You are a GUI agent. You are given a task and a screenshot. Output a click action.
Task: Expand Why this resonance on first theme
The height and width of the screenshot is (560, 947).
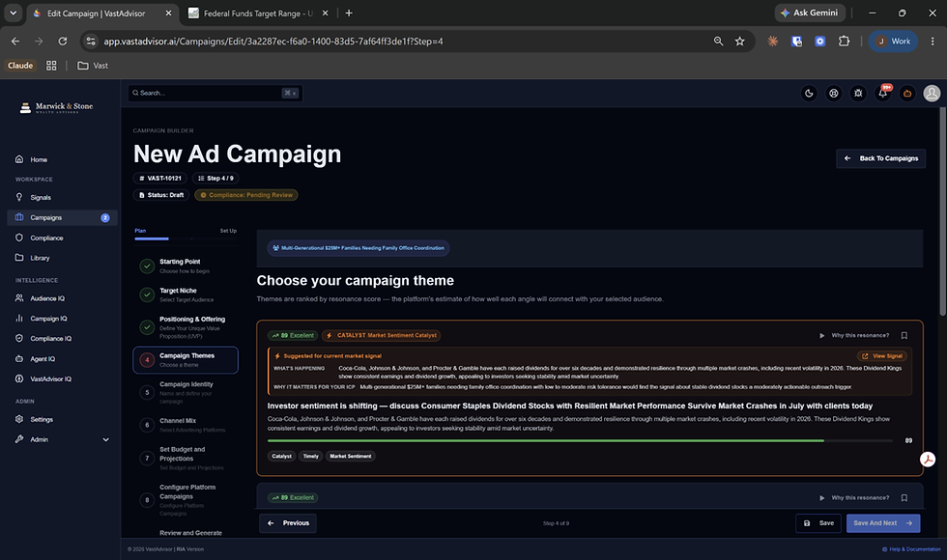click(854, 336)
